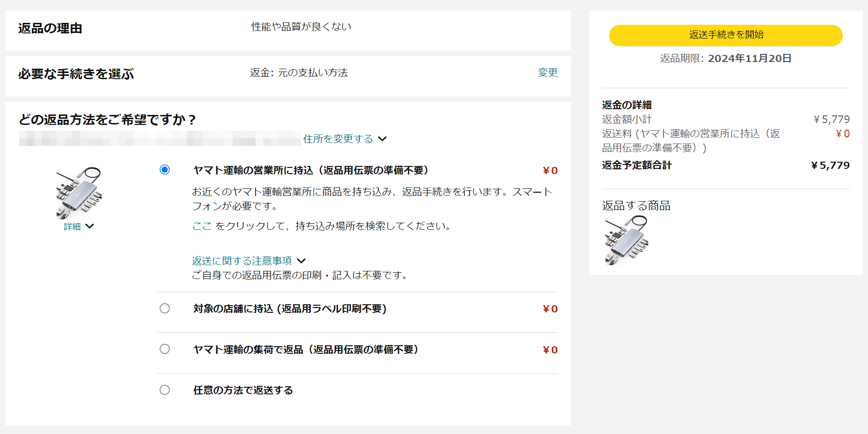Click the USB hub product image above 詳細
This screenshot has width=868, height=434.
(79, 193)
